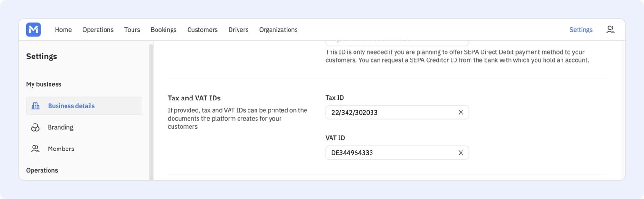Open the Operations menu item
Viewport: 644px width, 199px height.
[98, 30]
